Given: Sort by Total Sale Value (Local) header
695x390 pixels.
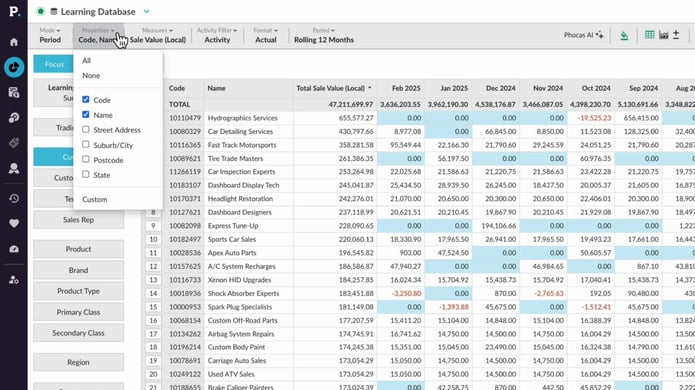Looking at the screenshot, I should tap(334, 88).
